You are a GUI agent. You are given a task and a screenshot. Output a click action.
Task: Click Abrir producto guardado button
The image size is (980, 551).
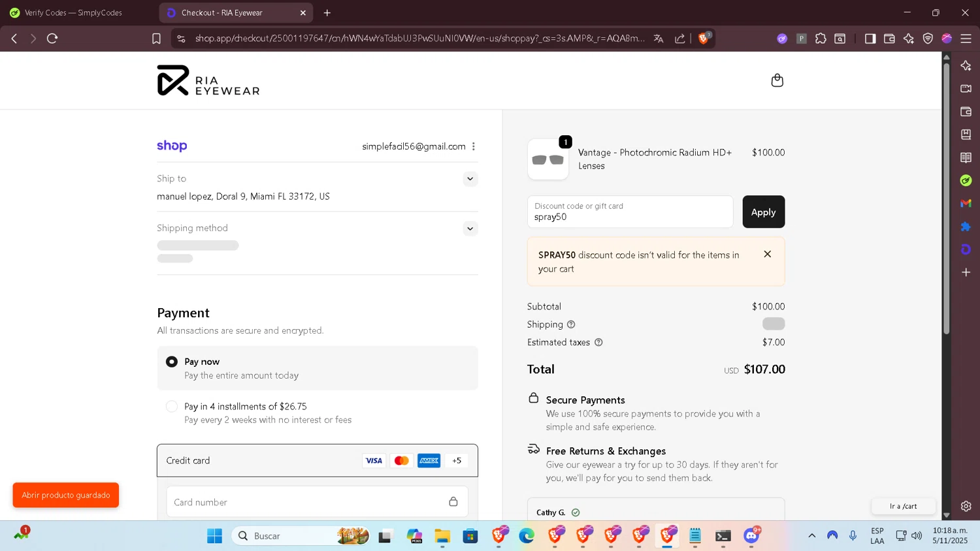pos(66,495)
